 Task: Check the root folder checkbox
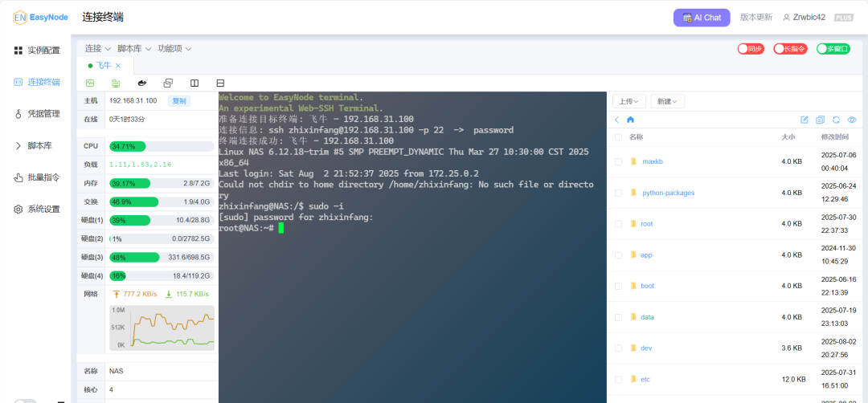coord(618,224)
